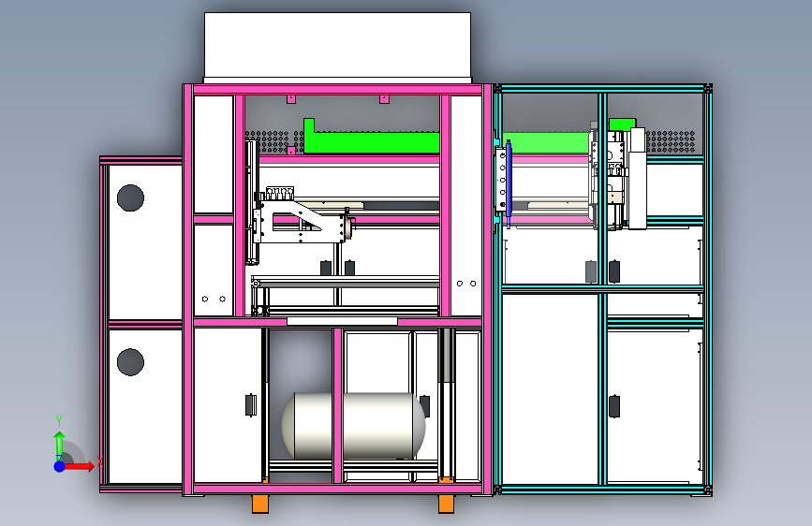Screen dimensions: 812x526
Task: Click the red X axis arrow of triad
Action: (x=78, y=466)
